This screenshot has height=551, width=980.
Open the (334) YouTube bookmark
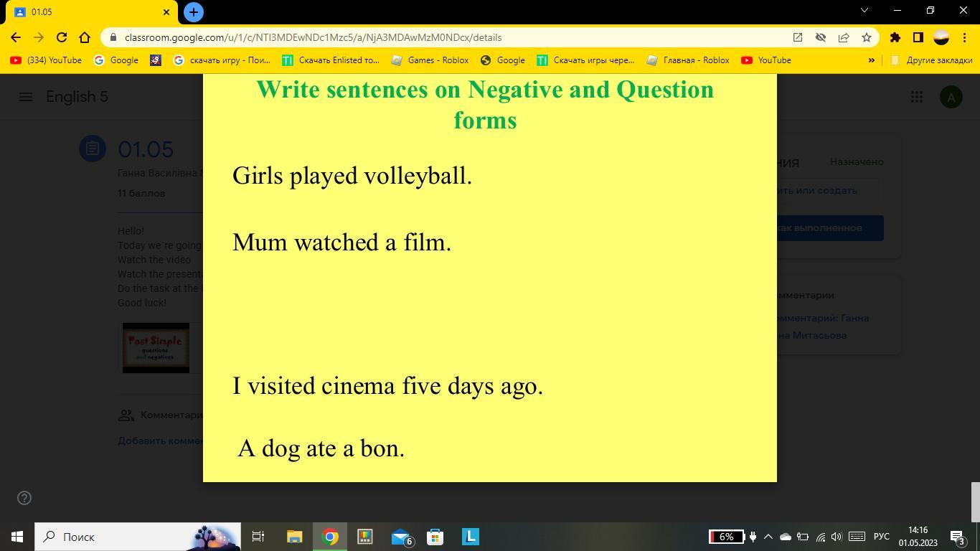coord(46,60)
